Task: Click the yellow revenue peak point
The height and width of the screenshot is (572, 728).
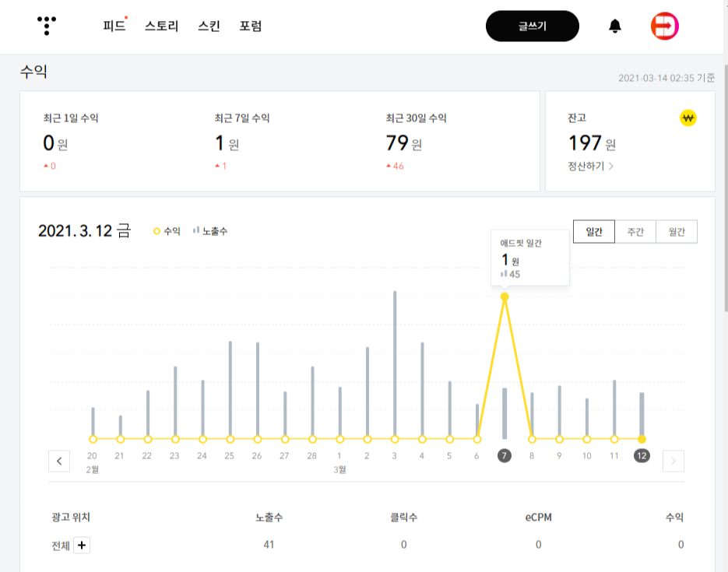Action: click(x=505, y=297)
